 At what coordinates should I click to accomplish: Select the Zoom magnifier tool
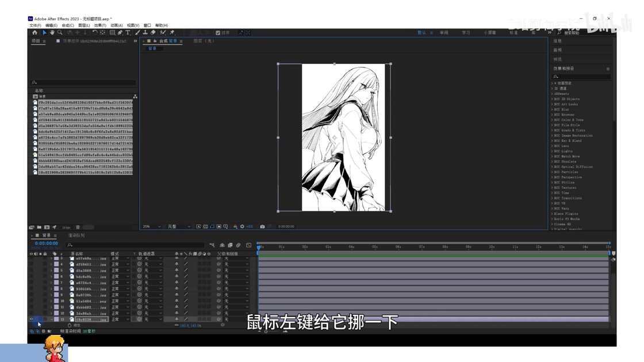click(60, 32)
